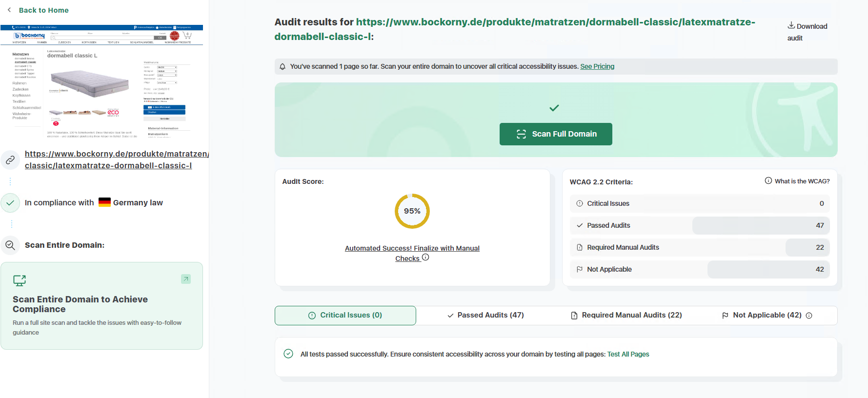The image size is (868, 398).
Task: Switch to Required Manual Audits (22) tab
Action: click(626, 315)
